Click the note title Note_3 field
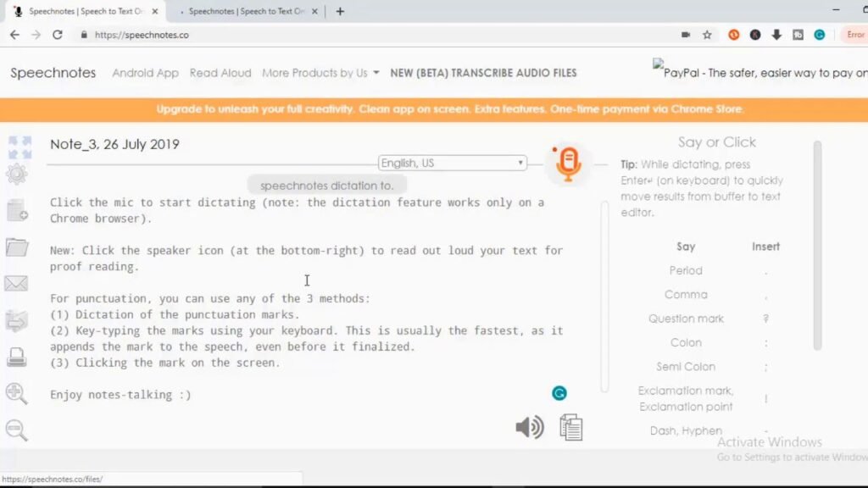868x488 pixels. pos(114,144)
